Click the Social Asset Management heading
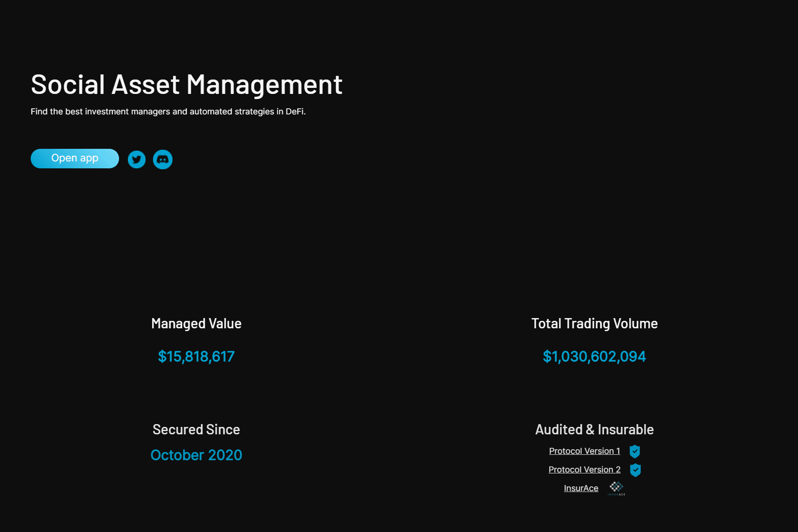 (x=186, y=85)
